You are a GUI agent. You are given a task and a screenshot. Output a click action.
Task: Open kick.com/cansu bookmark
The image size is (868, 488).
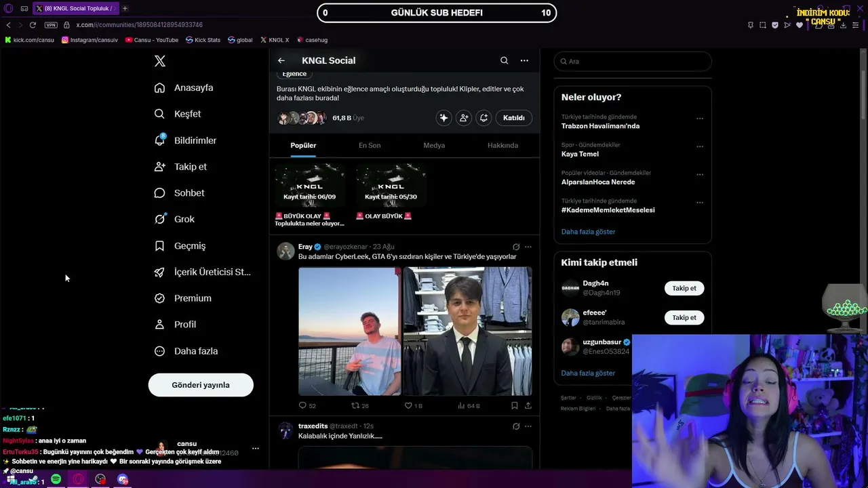coord(29,40)
